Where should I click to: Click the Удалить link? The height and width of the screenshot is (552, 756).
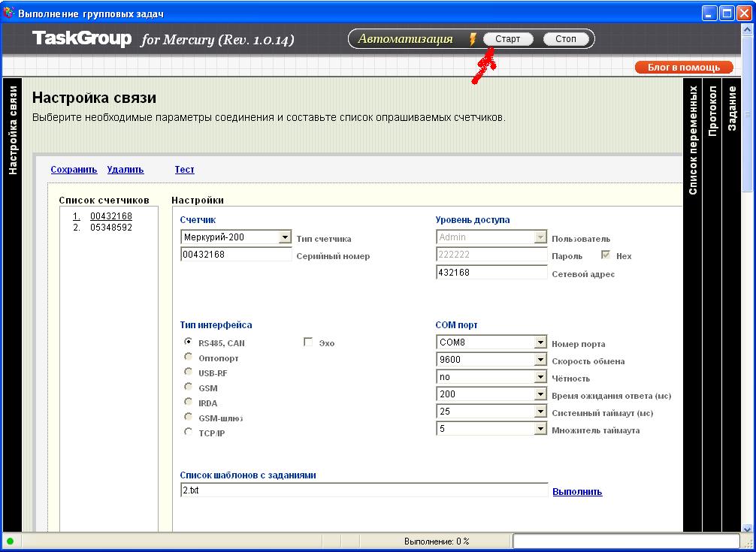(125, 170)
